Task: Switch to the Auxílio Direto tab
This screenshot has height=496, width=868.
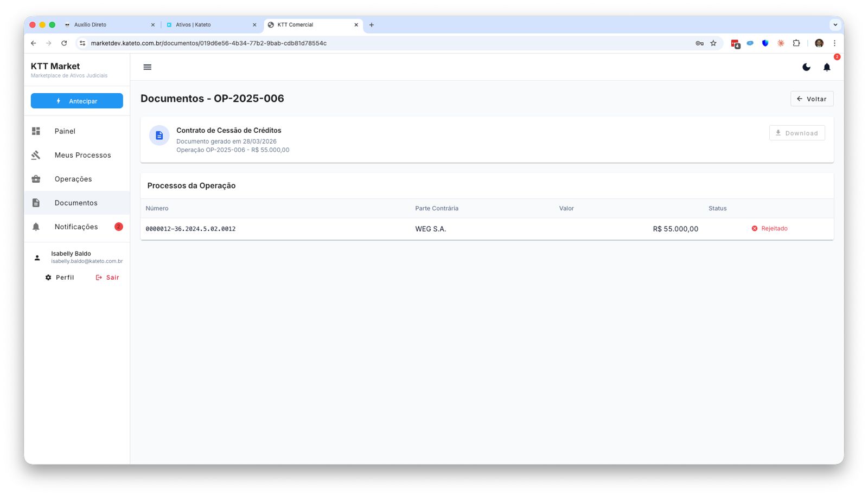Action: [90, 25]
